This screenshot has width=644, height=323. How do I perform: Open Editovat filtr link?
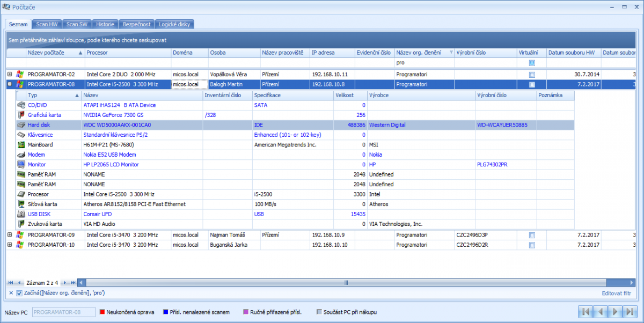tap(616, 293)
